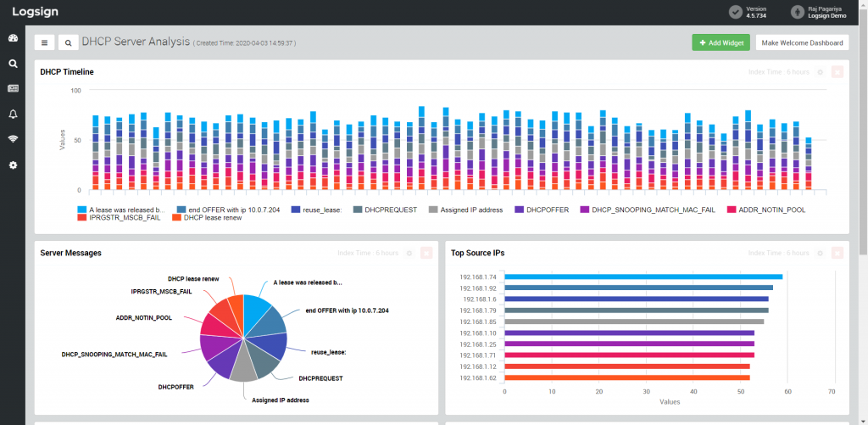This screenshot has height=425, width=868.
Task: Click the 192.168.1.85 bar
Action: [634, 322]
